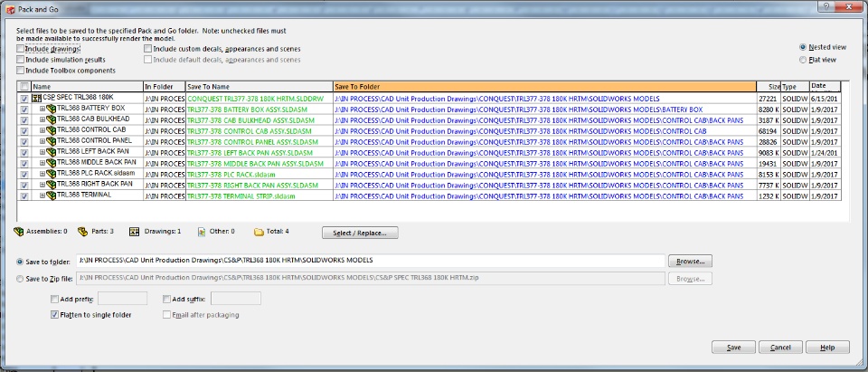
Task: Select the Flat view radio button
Action: pyautogui.click(x=803, y=60)
